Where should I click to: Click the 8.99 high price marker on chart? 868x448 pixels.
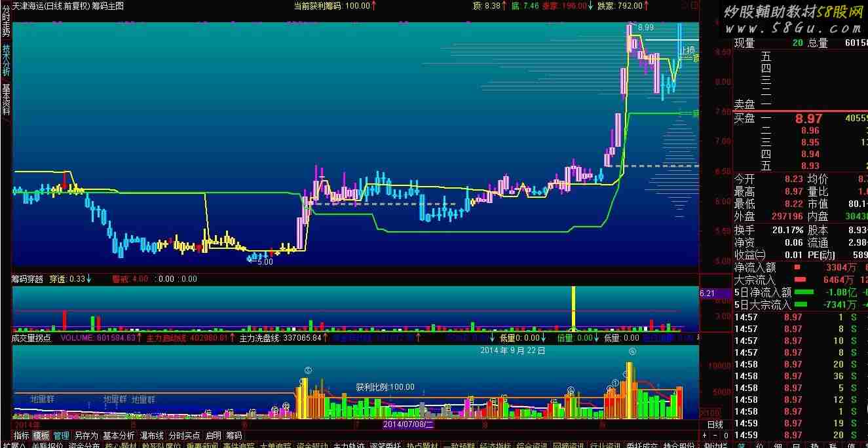pyautogui.click(x=645, y=28)
